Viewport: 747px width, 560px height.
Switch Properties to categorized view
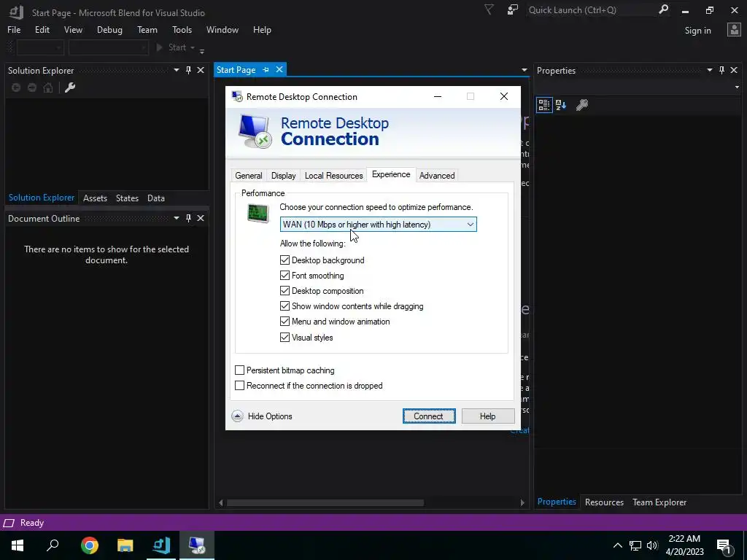(544, 105)
